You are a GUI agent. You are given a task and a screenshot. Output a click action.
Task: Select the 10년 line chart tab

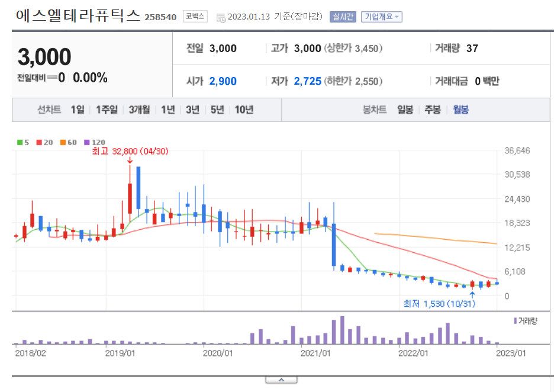click(244, 110)
